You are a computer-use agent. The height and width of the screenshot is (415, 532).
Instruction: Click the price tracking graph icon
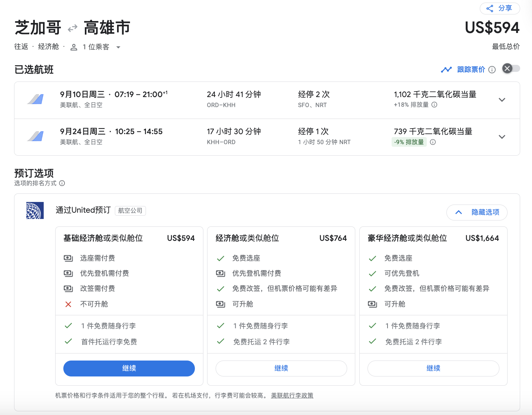446,70
